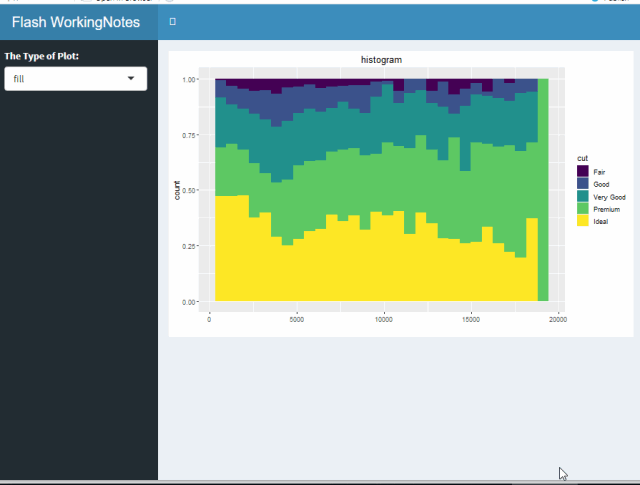The image size is (640, 485).
Task: Click the 'The Type of Plot:' label
Action: click(42, 56)
